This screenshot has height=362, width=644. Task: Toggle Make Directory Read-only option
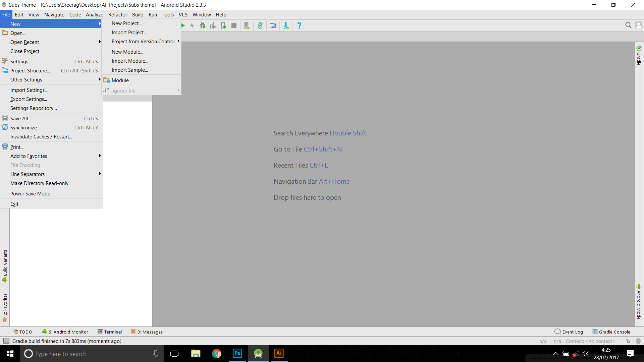coord(39,183)
